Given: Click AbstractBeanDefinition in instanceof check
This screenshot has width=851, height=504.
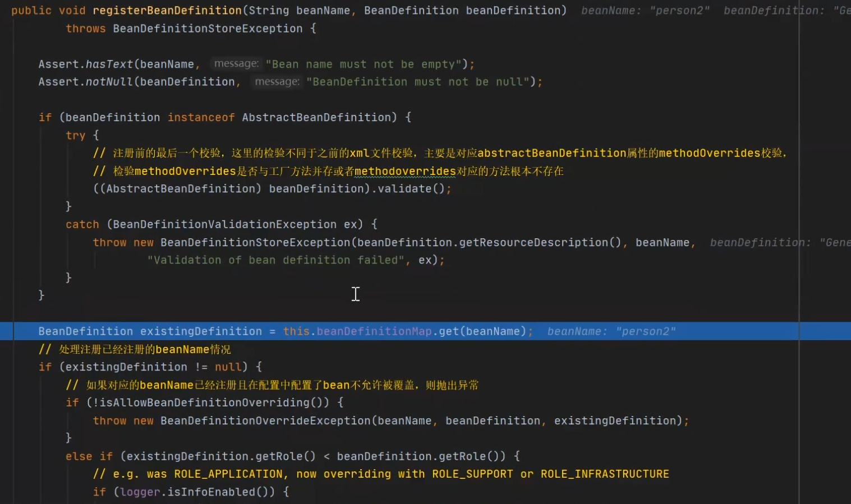Looking at the screenshot, I should tap(316, 118).
